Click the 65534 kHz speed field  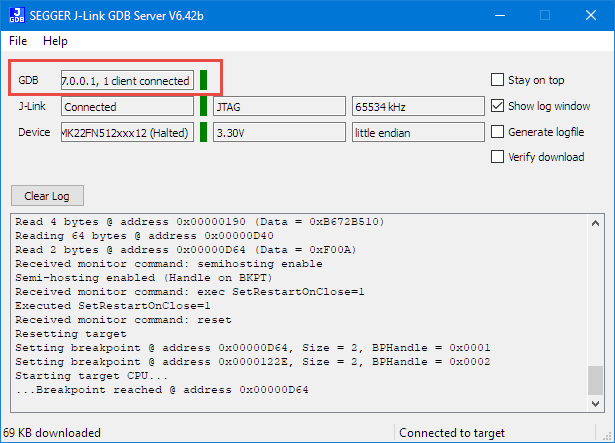[418, 106]
